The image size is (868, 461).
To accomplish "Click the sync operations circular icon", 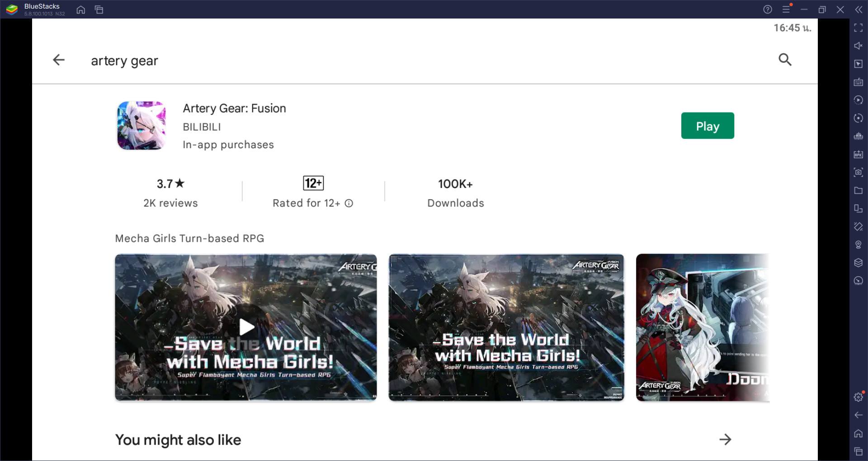I will (859, 118).
